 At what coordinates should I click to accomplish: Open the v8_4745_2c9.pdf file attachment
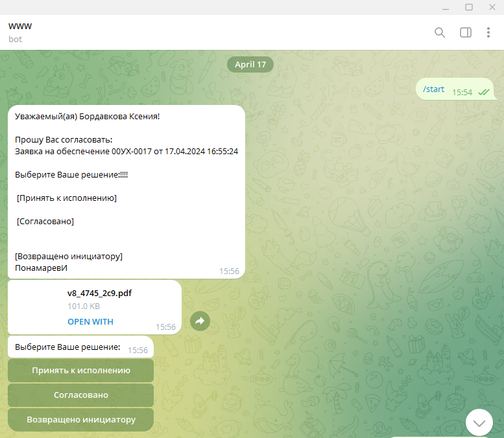coord(99,293)
